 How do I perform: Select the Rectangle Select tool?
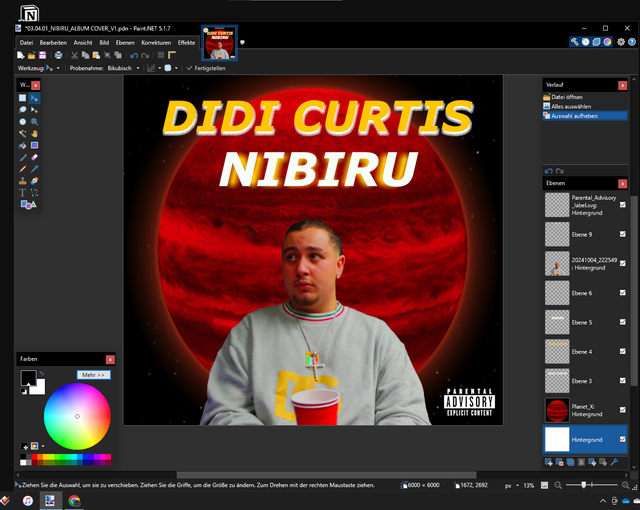pos(22,98)
